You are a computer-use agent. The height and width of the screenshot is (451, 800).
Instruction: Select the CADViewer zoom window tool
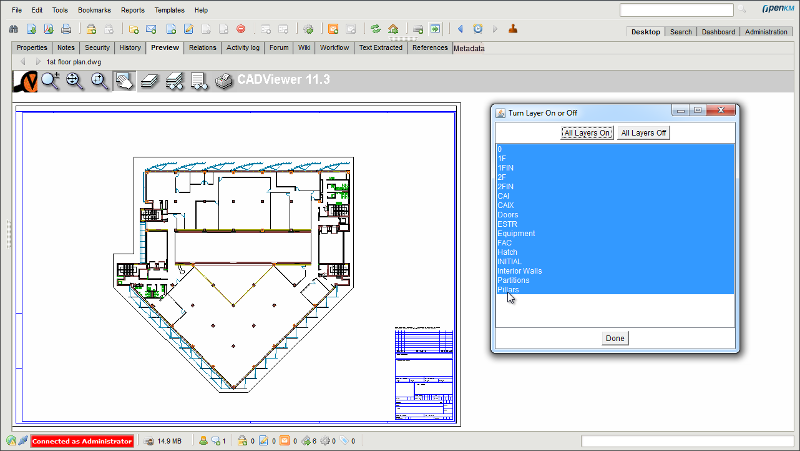coord(99,81)
